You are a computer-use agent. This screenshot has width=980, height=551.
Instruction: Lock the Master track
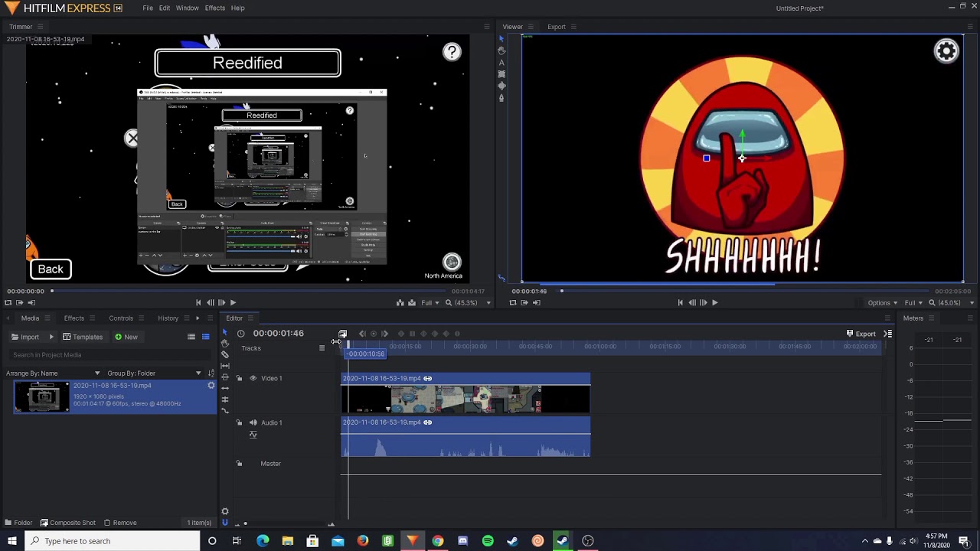point(239,463)
